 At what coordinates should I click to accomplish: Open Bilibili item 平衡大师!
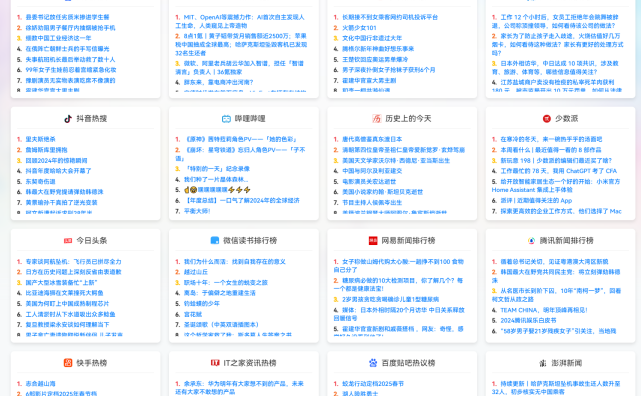coord(197,211)
